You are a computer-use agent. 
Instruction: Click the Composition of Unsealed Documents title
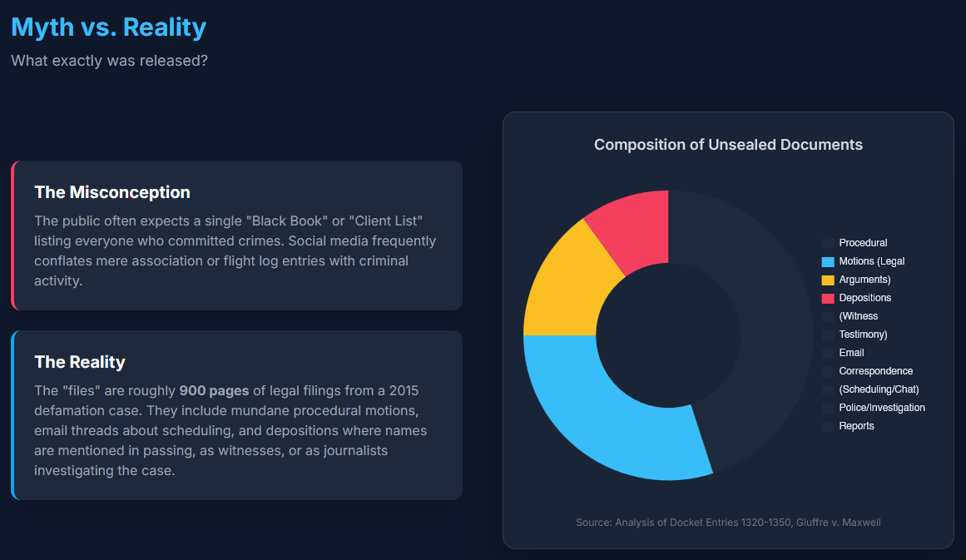(x=728, y=145)
